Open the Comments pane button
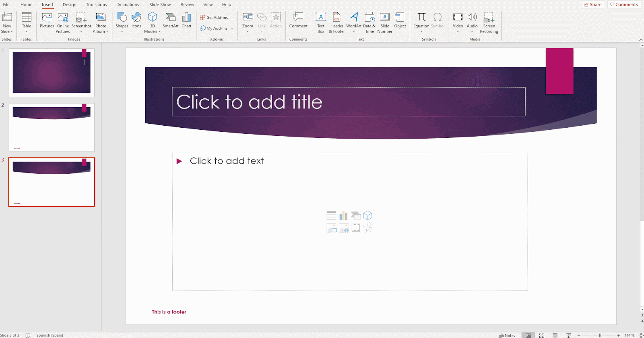644x338 pixels. [x=624, y=4]
